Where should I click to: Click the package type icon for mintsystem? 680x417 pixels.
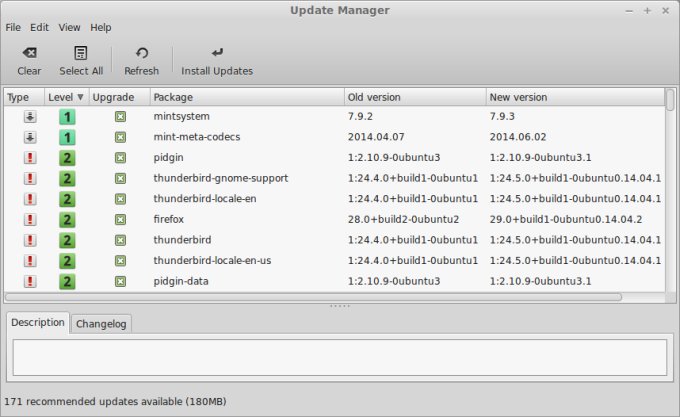click(30, 116)
